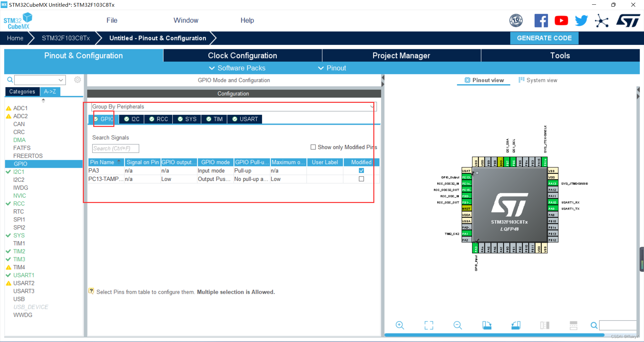Viewport: 644px width, 342px height.
Task: Zoom in on the pinout view
Action: 400,325
